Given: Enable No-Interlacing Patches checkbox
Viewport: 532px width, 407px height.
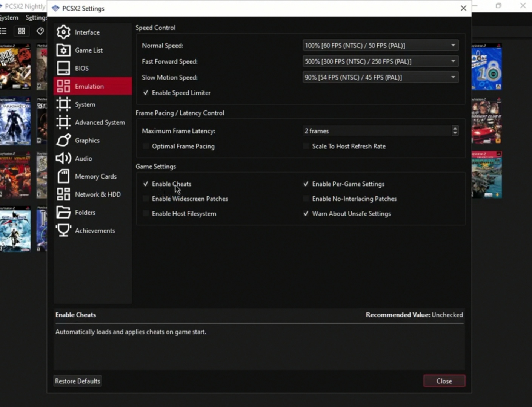Looking at the screenshot, I should tap(306, 199).
